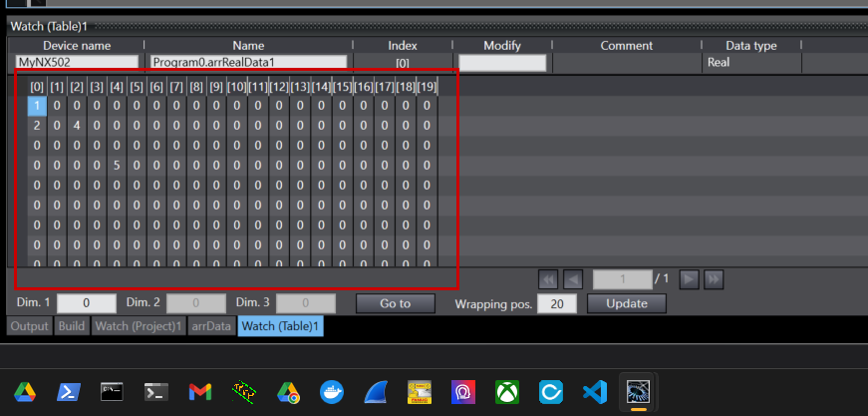Screen dimensions: 868x416
Task: Open the Xbox app in the taskbar
Action: (x=507, y=392)
